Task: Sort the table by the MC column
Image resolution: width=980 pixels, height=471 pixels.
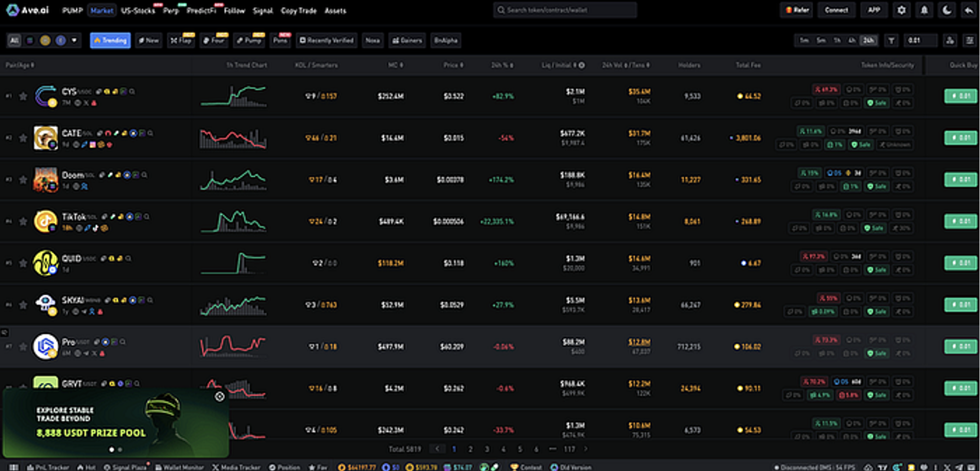Action: (x=395, y=65)
